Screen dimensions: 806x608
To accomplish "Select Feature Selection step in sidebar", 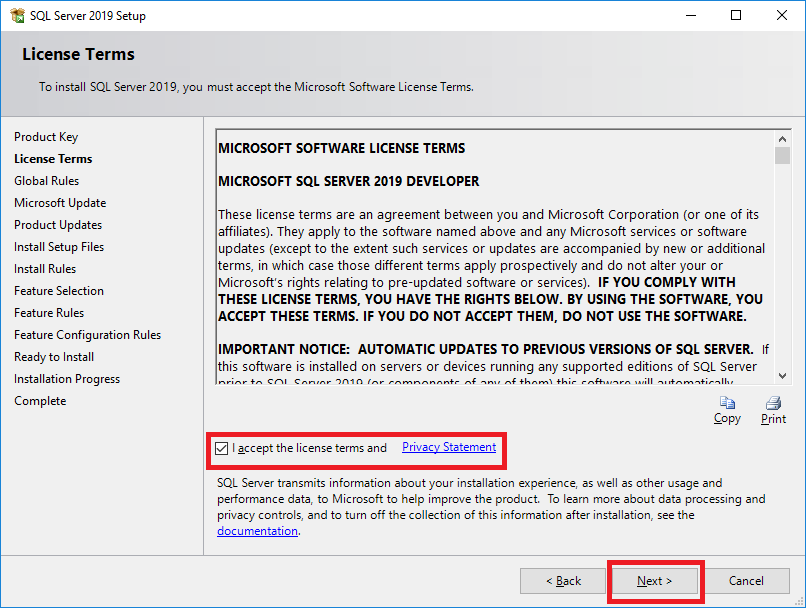I will [59, 291].
